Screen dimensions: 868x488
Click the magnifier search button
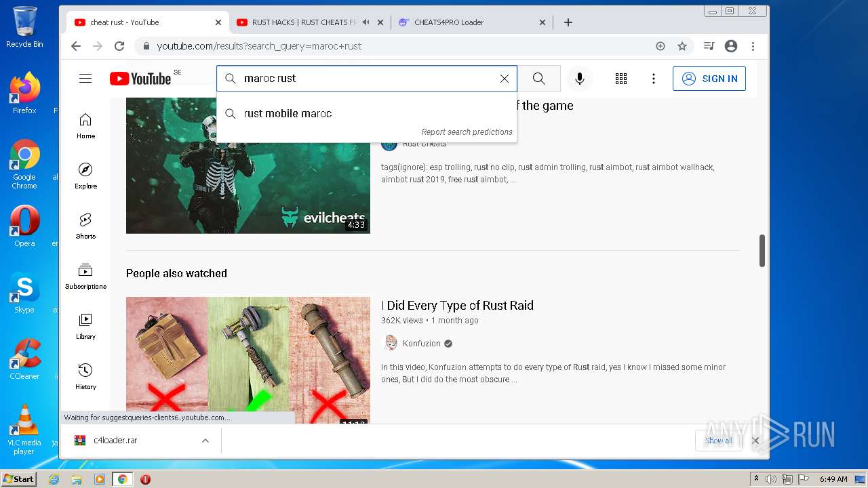538,79
